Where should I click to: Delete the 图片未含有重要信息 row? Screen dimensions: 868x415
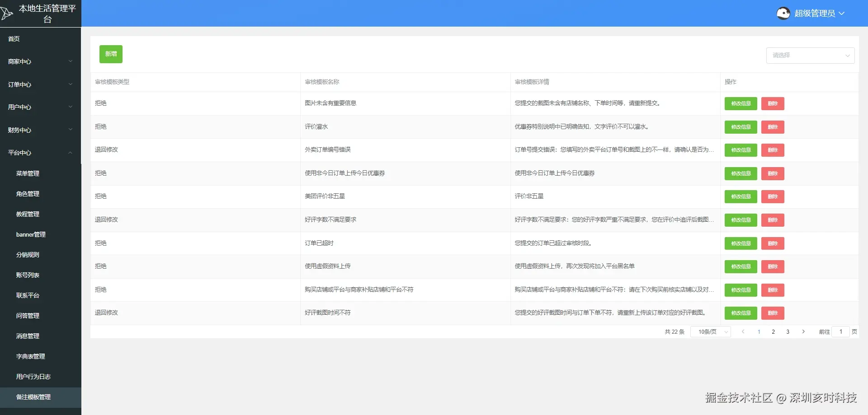pyautogui.click(x=773, y=103)
